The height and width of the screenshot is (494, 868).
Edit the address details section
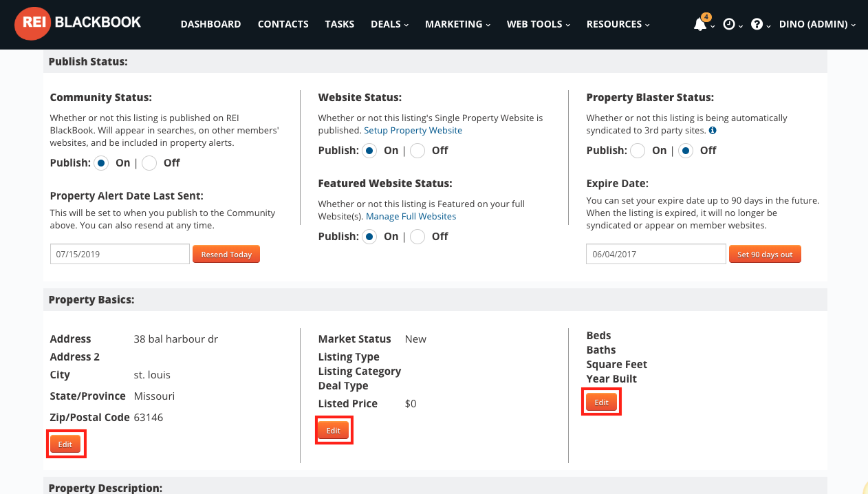[x=65, y=444]
